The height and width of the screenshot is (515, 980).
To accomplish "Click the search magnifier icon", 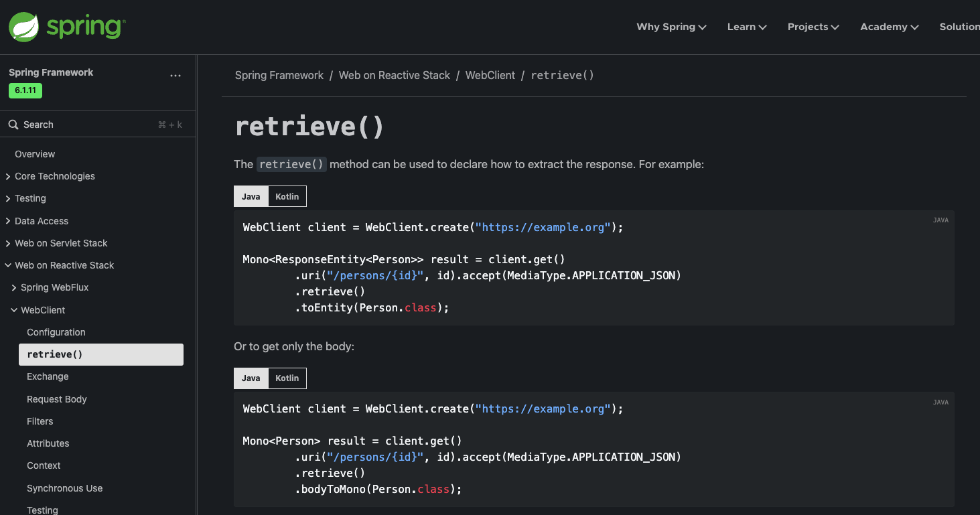I will 13,125.
